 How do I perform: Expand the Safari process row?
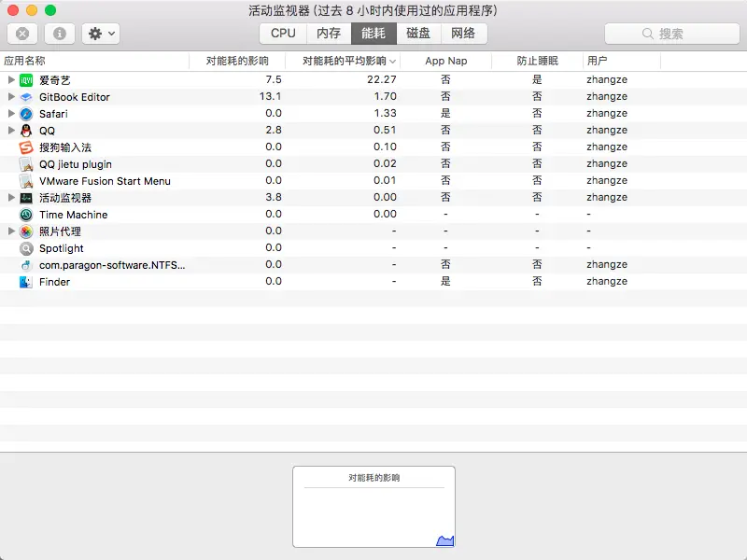pyautogui.click(x=11, y=113)
